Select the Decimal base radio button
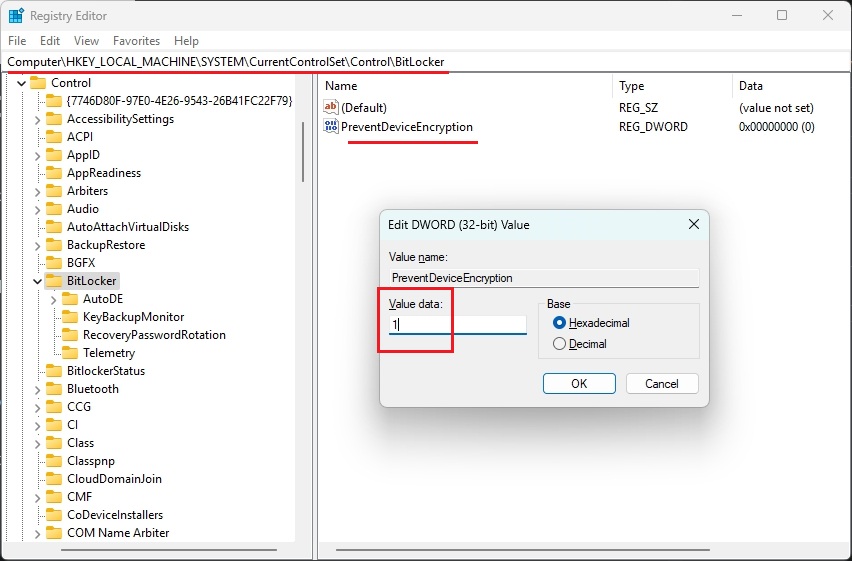This screenshot has height=561, width=852. 559,344
